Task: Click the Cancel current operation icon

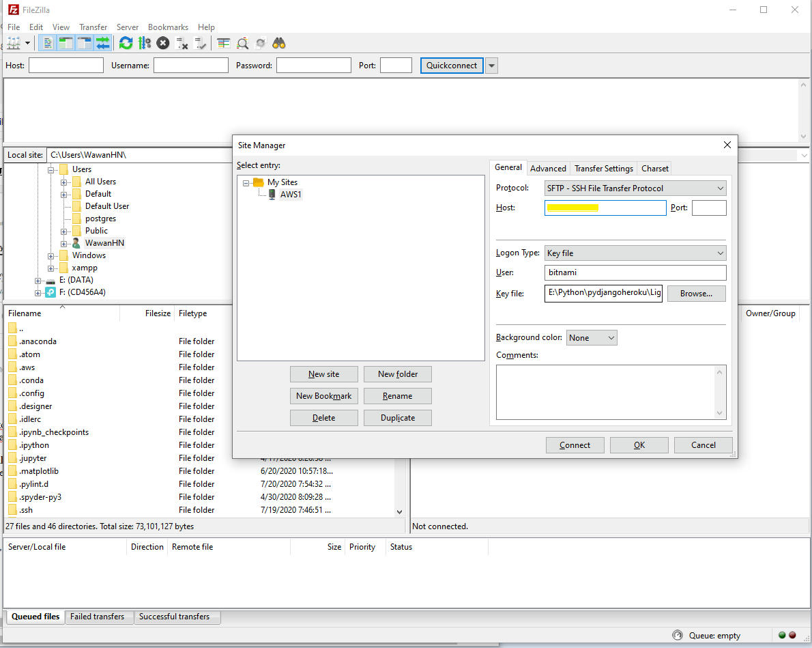Action: click(x=163, y=43)
